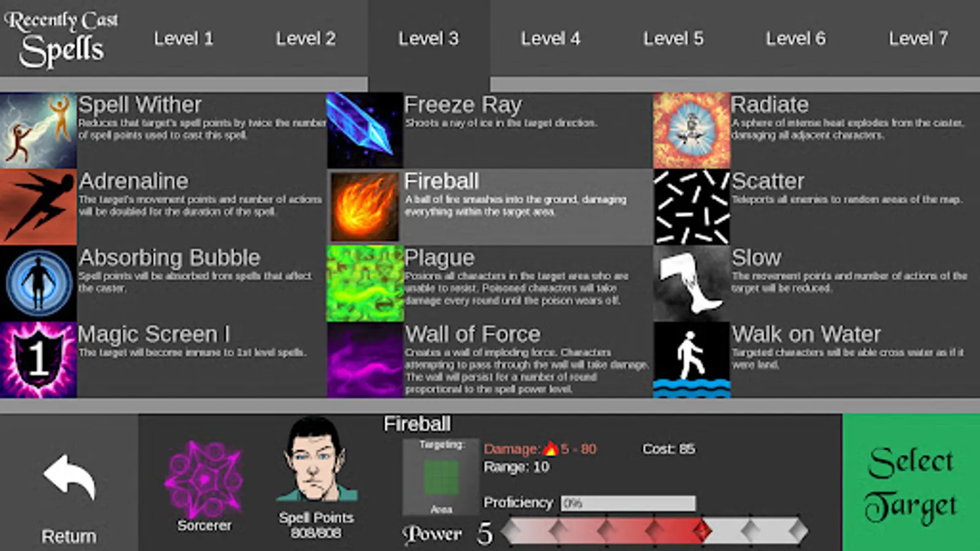Pick the Walk on Water icon
The height and width of the screenshot is (551, 980).
click(x=692, y=360)
